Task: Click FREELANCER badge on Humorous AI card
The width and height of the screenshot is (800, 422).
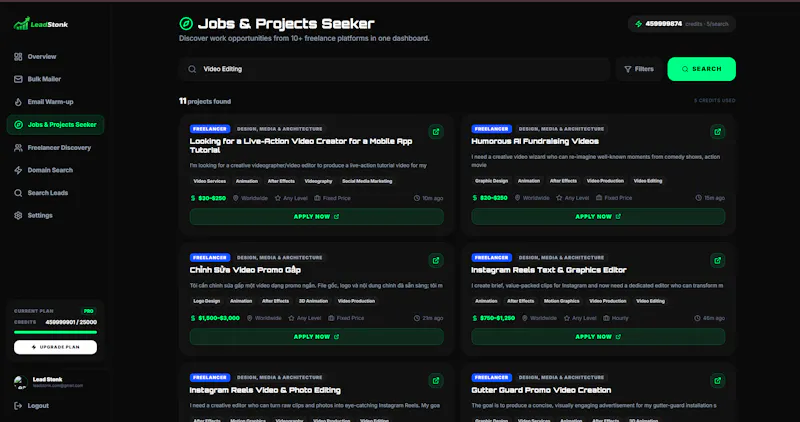Action: pyautogui.click(x=491, y=129)
